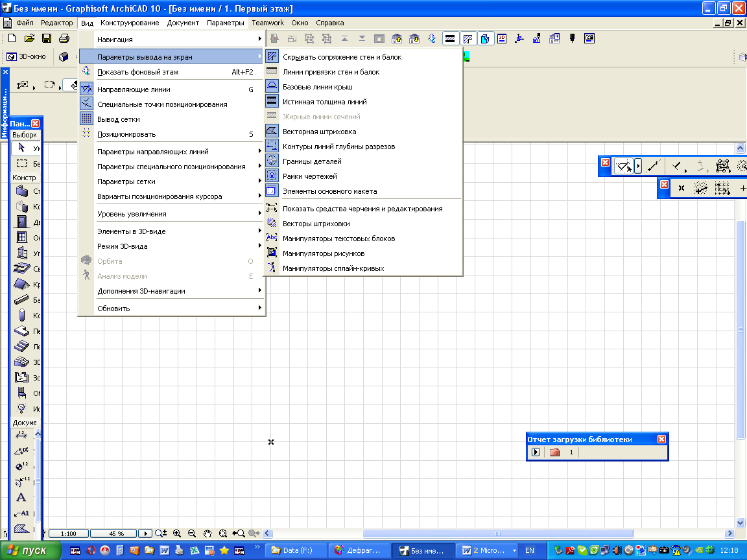Click the zoom in magnifier icon
The height and width of the screenshot is (560, 747).
177,533
